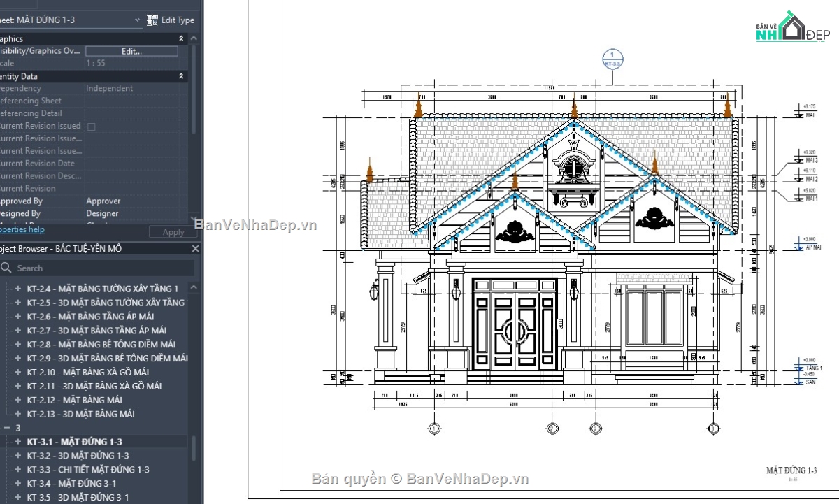The width and height of the screenshot is (839, 504).
Task: Close the Project Browser panel
Action: click(196, 248)
